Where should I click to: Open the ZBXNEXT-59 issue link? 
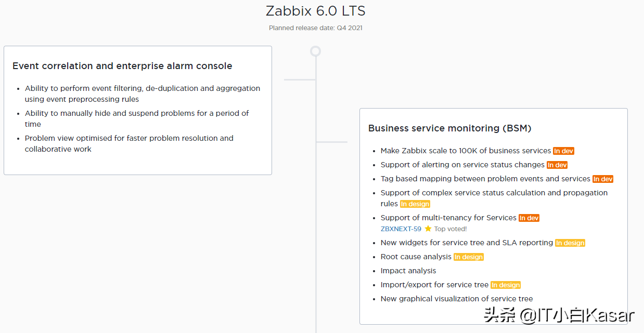[401, 229]
